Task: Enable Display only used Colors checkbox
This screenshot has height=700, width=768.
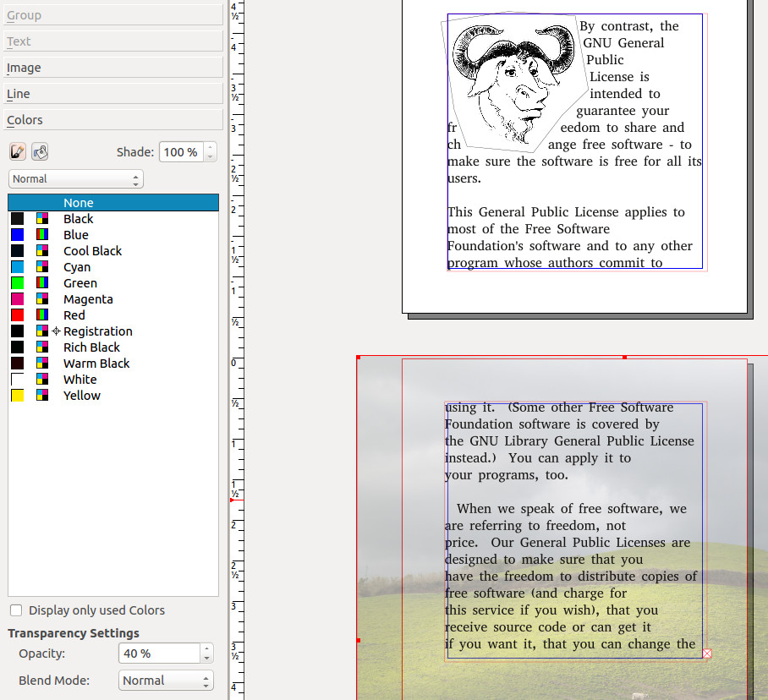Action: (x=16, y=610)
